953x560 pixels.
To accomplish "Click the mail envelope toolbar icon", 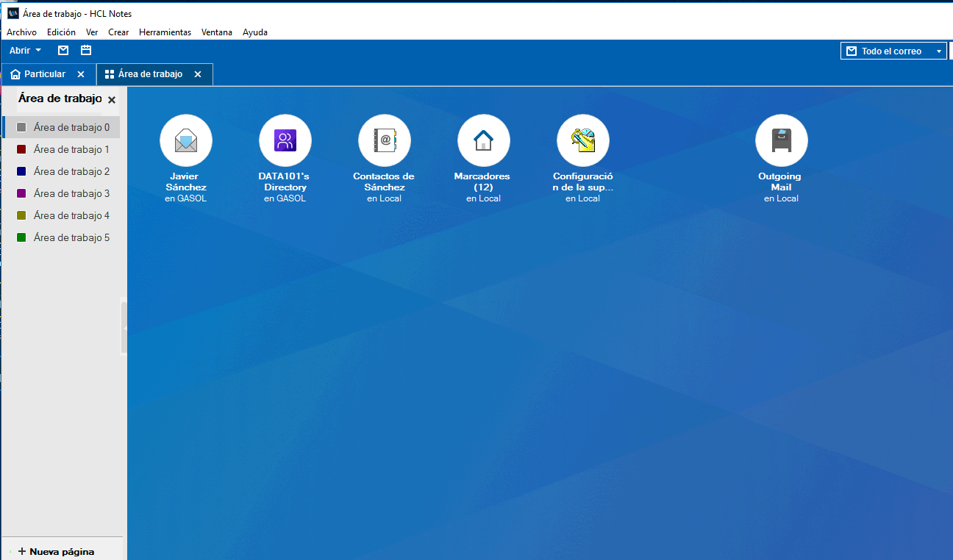I will [x=63, y=51].
